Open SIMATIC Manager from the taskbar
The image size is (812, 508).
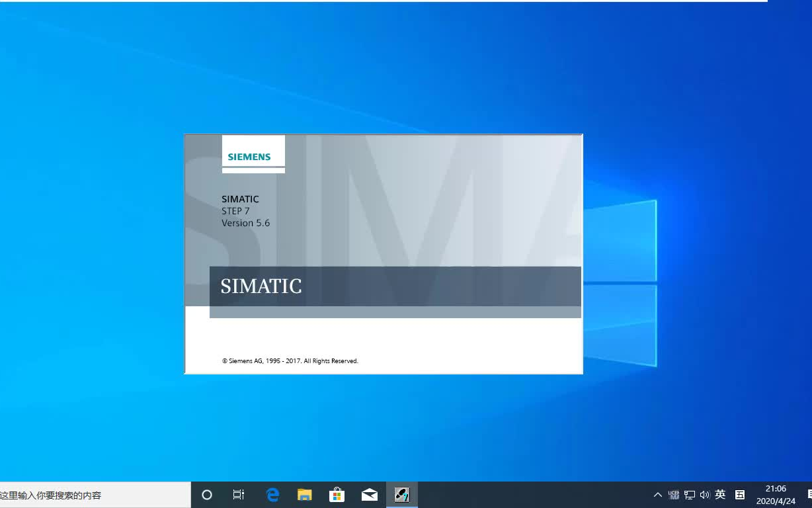[x=401, y=494]
